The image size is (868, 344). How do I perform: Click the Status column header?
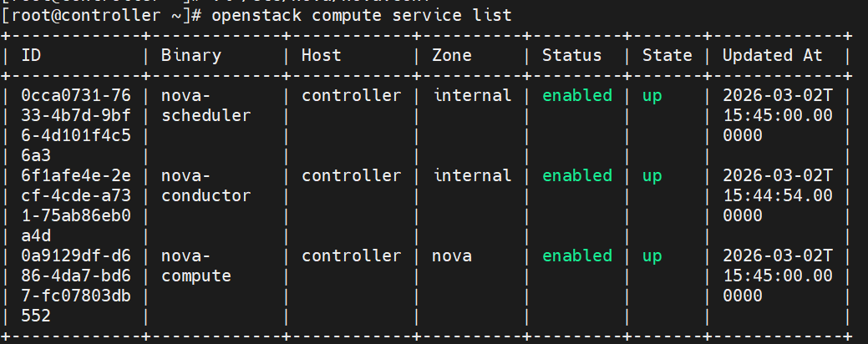point(571,55)
